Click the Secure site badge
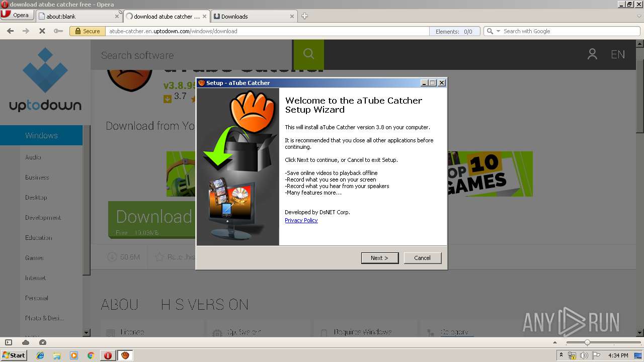644x362 pixels. point(87,31)
